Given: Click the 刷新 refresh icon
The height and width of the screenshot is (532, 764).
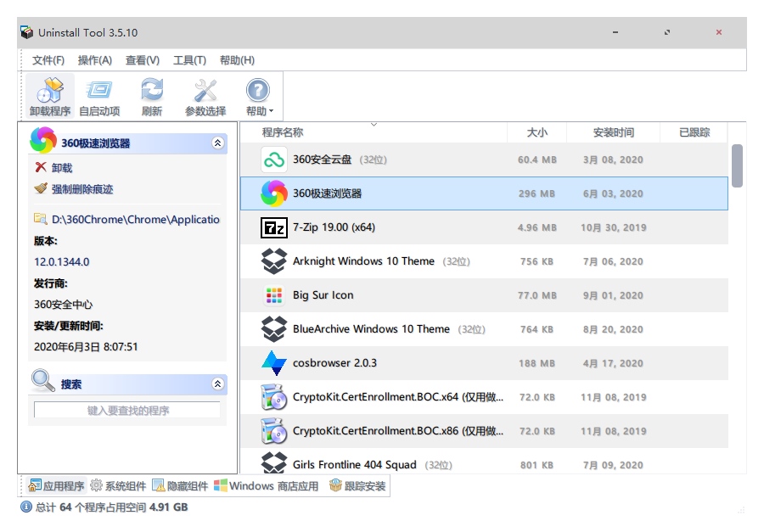Looking at the screenshot, I should tap(152, 92).
